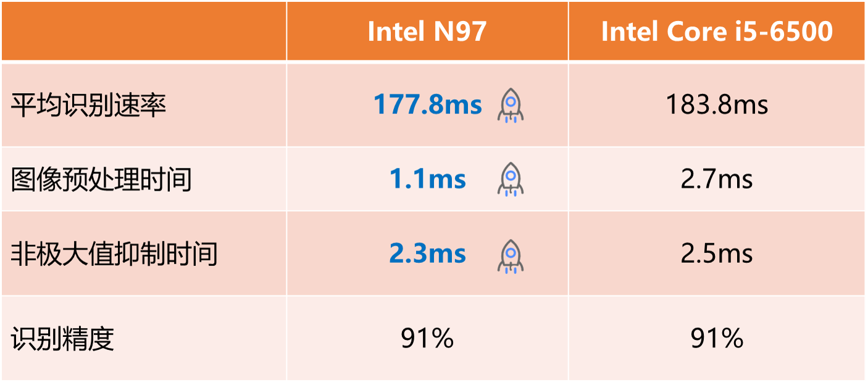The width and height of the screenshot is (868, 382).
Task: Click the blue 1.1ms value
Action: tap(427, 180)
